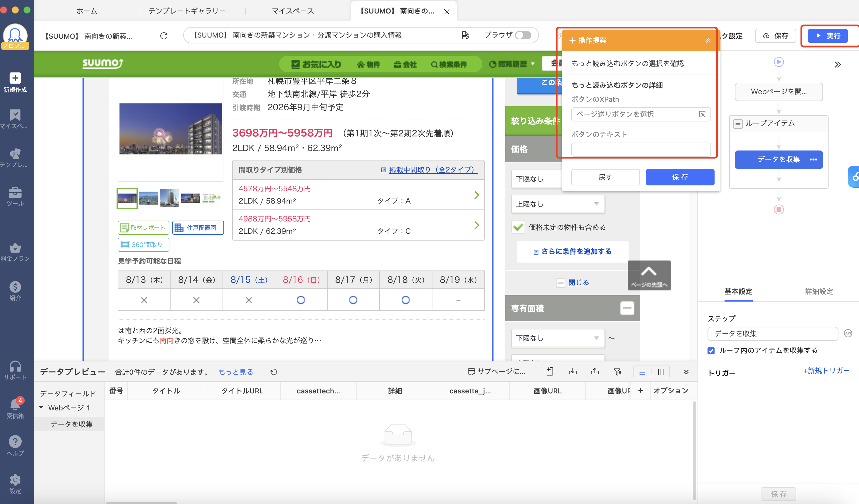This screenshot has width=859, height=504.
Task: Click +新規トリガー link
Action: [x=826, y=371]
